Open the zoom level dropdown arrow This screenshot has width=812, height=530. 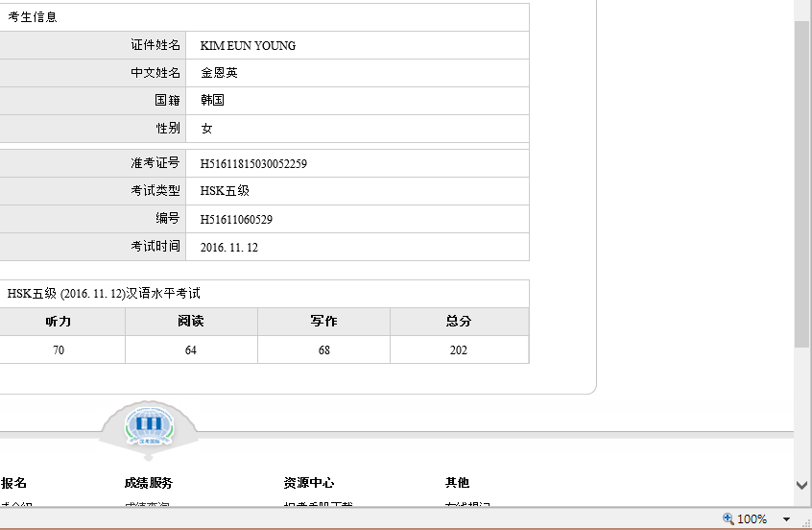coord(786,519)
